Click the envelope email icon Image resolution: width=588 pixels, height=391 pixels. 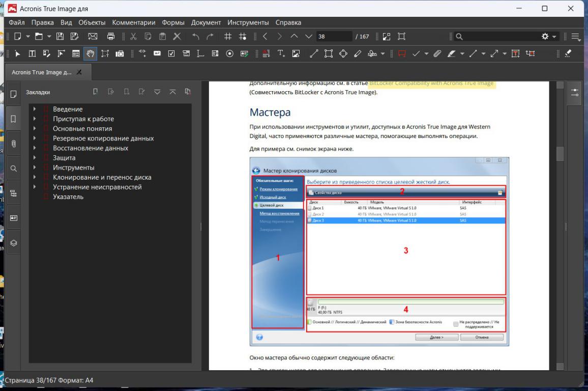click(93, 36)
